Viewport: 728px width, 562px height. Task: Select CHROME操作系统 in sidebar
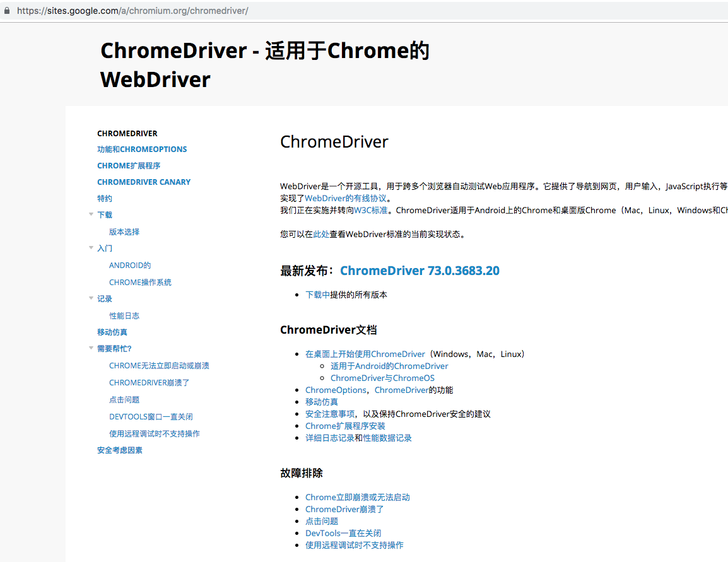pos(140,282)
